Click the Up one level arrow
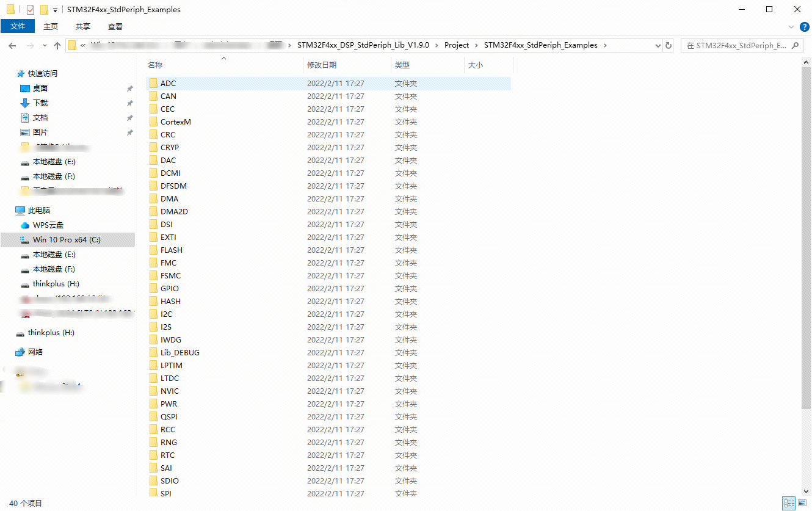The image size is (812, 511). point(57,46)
